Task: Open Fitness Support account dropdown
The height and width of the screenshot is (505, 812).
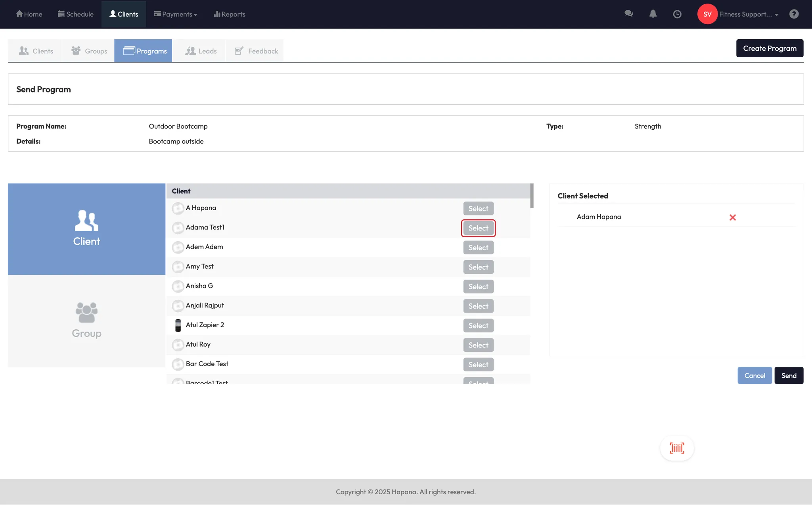Action: click(749, 14)
